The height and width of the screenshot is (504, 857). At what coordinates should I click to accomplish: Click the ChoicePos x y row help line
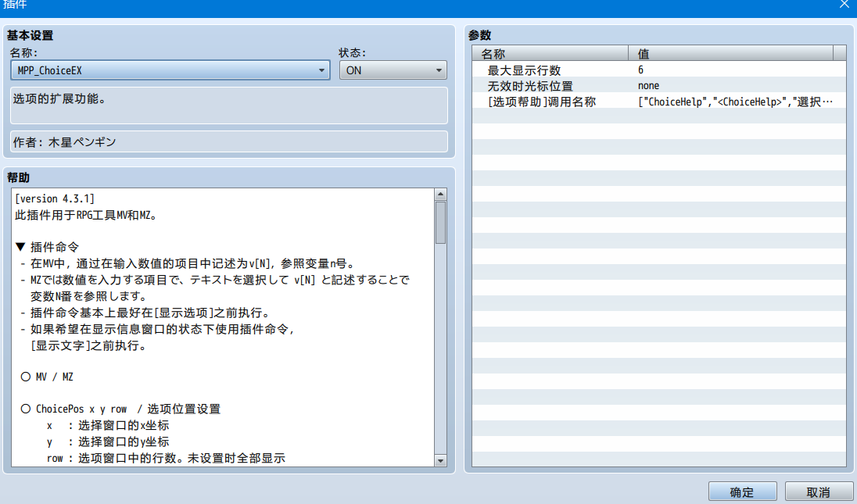(120, 409)
